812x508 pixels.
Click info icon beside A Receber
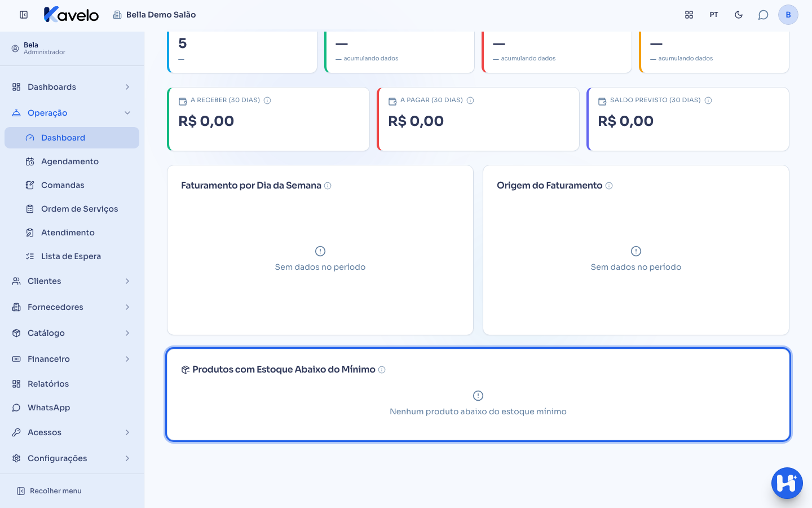(267, 100)
